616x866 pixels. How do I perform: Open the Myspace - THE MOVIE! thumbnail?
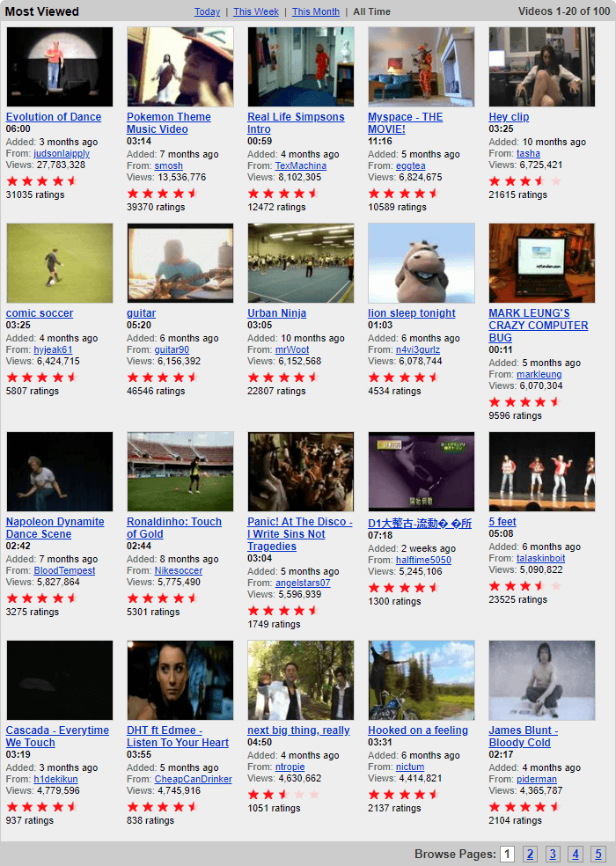(x=422, y=67)
